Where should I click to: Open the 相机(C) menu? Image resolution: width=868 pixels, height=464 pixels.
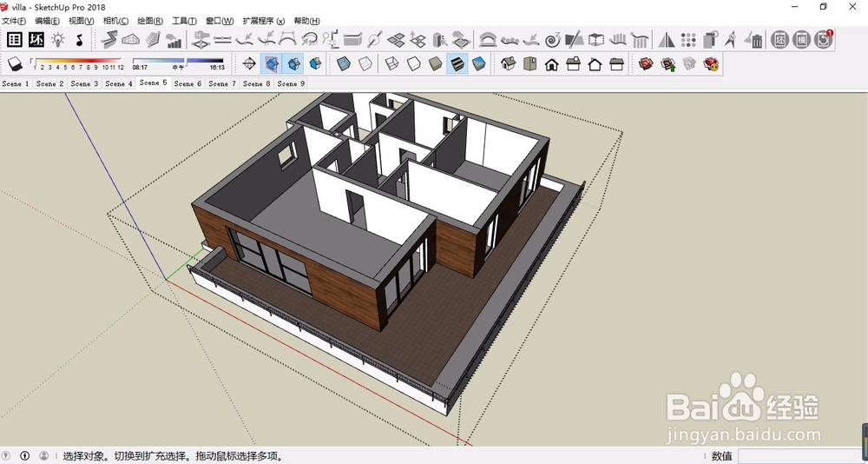pyautogui.click(x=115, y=21)
